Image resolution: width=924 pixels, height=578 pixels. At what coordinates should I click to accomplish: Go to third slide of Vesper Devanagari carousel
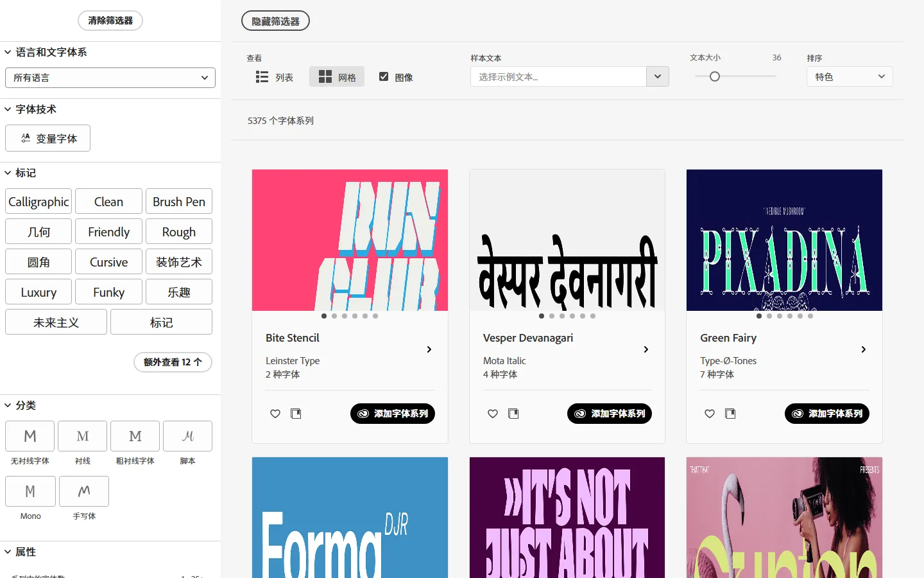[x=562, y=316]
